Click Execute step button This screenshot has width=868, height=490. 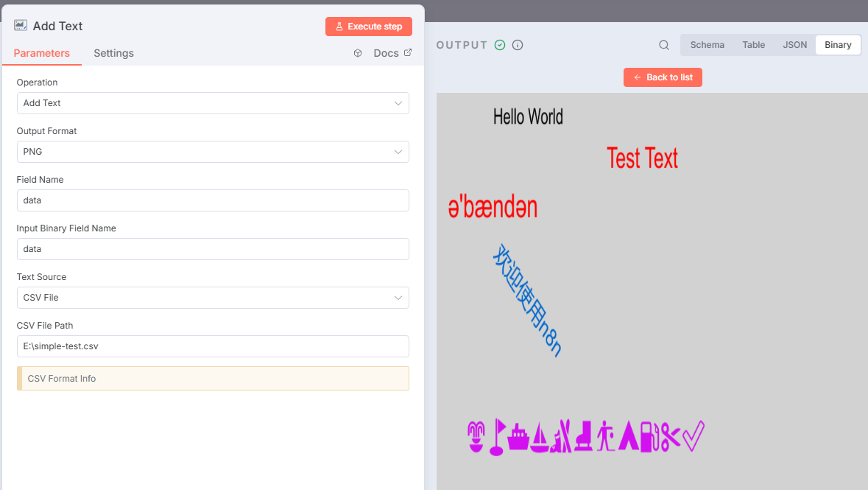369,27
